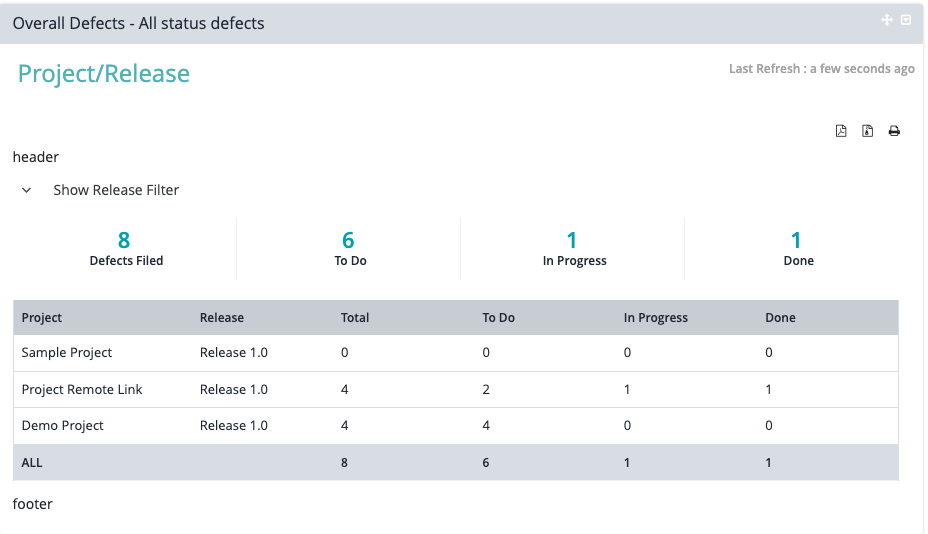Click the 6 To Do count

click(348, 240)
